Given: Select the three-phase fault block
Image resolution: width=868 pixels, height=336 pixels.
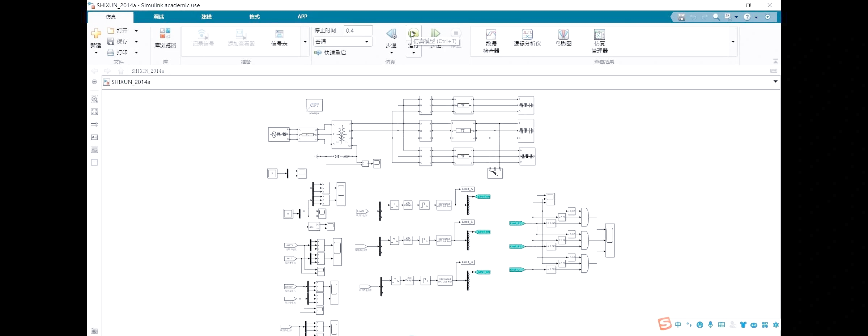Looking at the screenshot, I should coord(495,173).
